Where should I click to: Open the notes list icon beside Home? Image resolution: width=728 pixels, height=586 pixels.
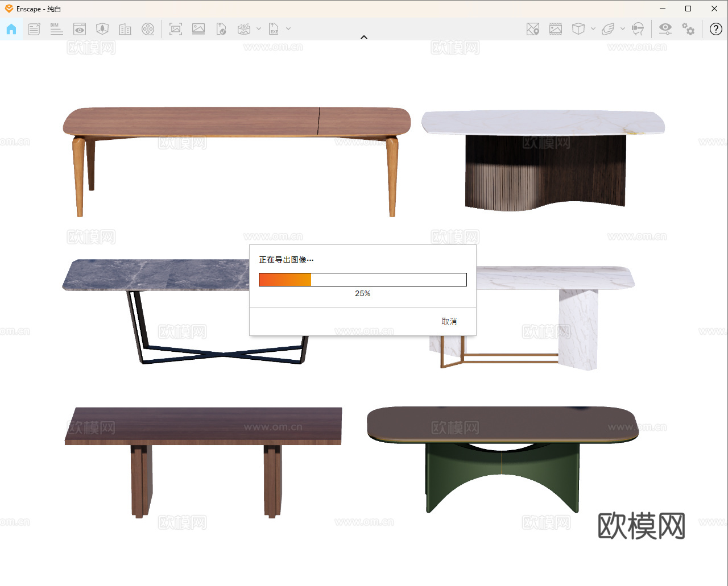[34, 29]
